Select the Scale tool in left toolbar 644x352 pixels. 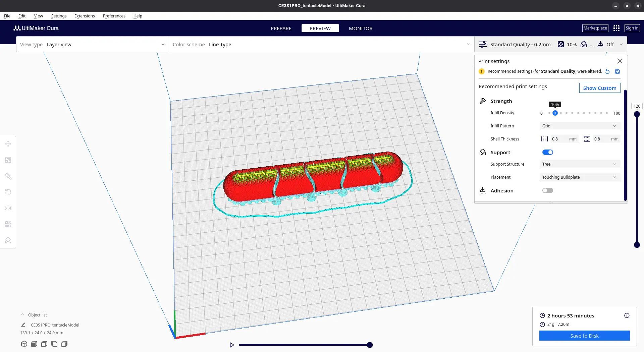8,160
